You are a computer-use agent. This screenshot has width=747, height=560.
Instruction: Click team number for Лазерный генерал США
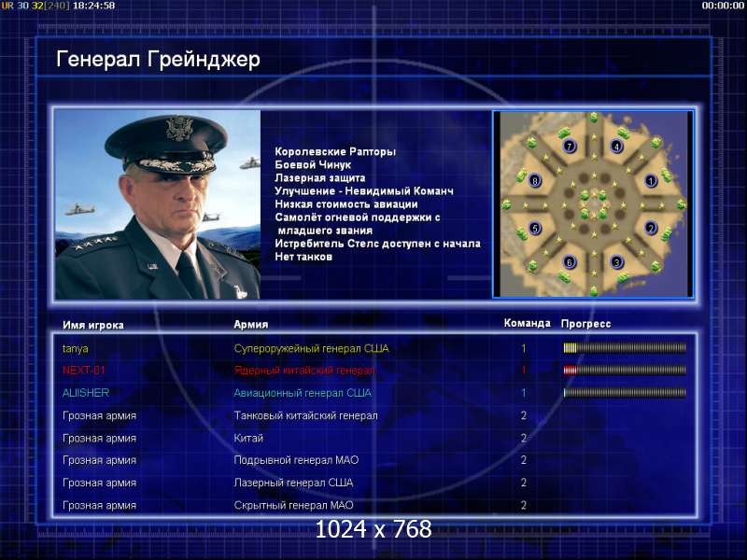tap(524, 483)
